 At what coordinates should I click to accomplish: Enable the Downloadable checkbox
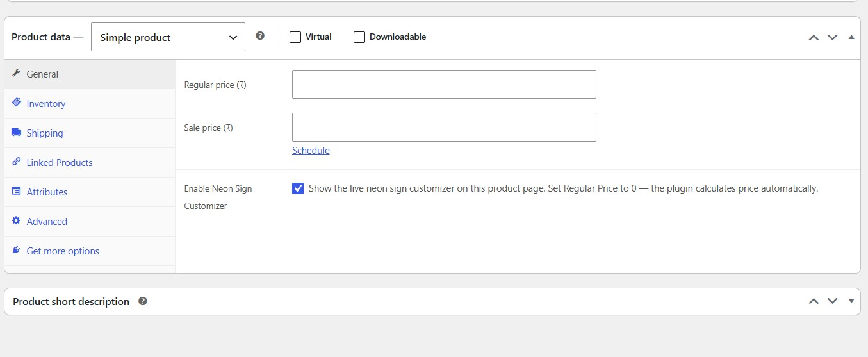coord(359,37)
